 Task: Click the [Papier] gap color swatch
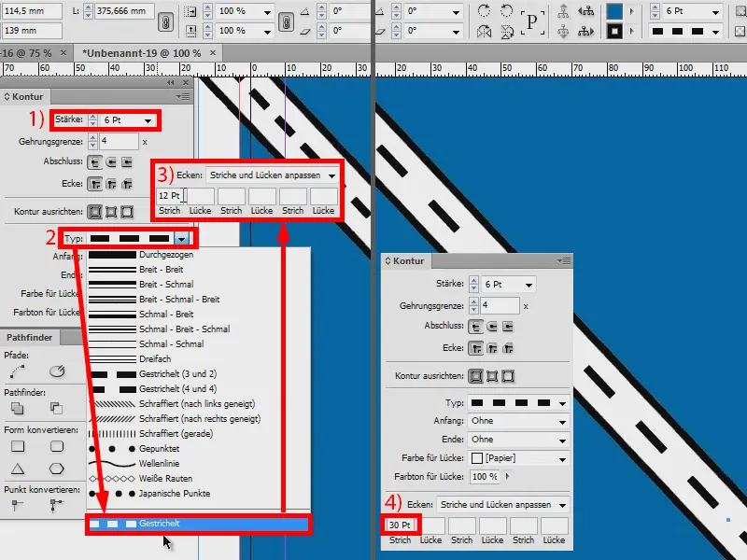(x=476, y=458)
